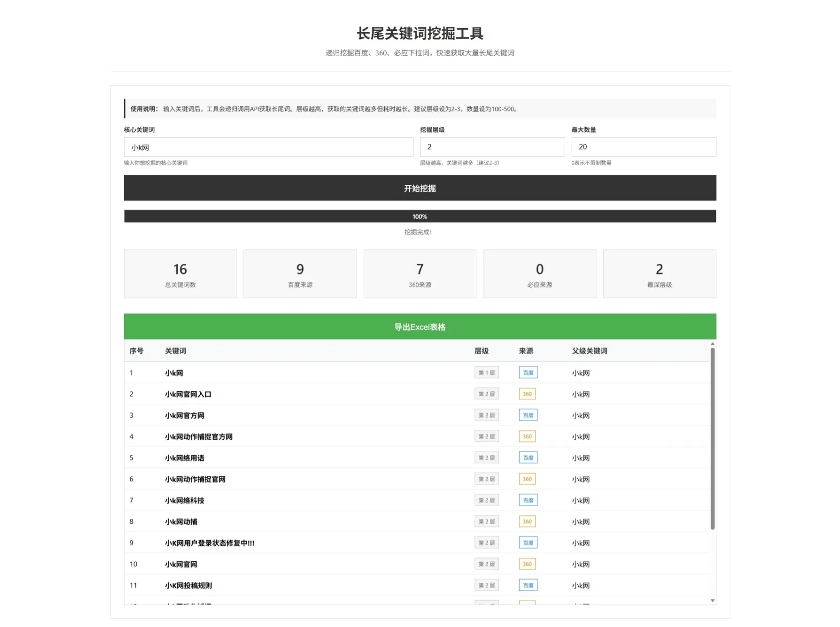This screenshot has width=840, height=627.
Task: Click the 百度 source badge for 小k网
Action: [527, 372]
